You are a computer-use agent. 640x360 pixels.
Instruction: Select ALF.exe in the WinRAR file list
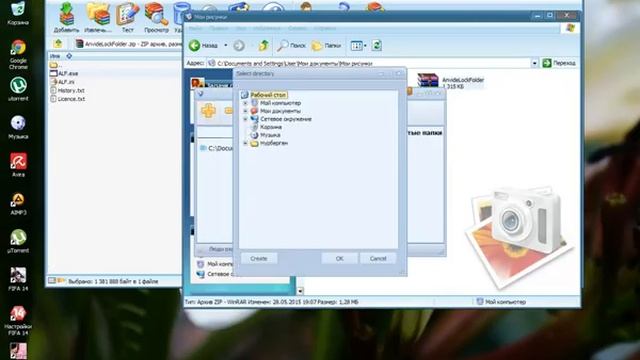tap(64, 73)
